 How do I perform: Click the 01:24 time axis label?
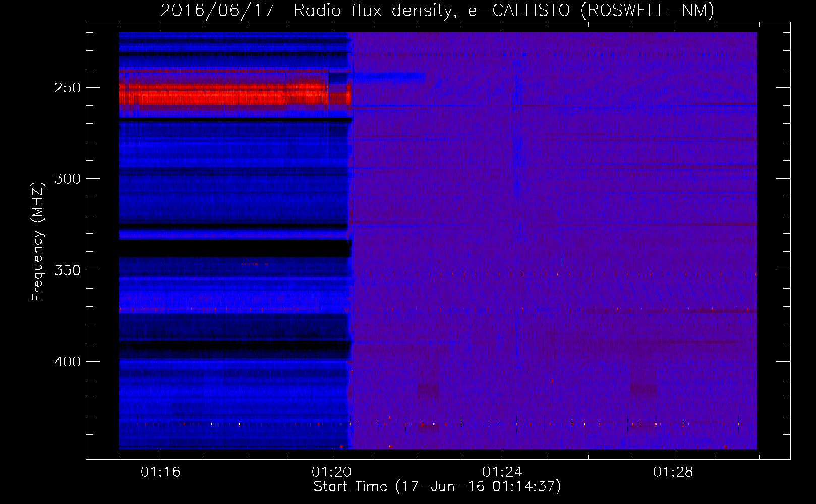[502, 472]
